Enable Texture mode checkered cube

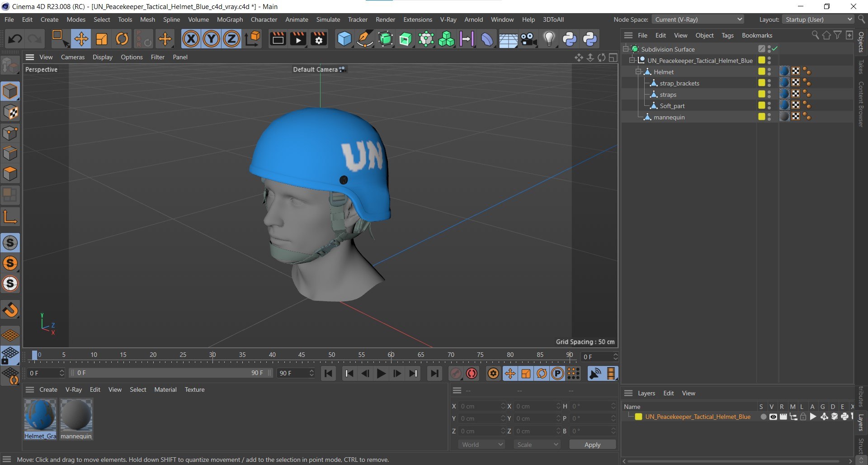[x=10, y=112]
